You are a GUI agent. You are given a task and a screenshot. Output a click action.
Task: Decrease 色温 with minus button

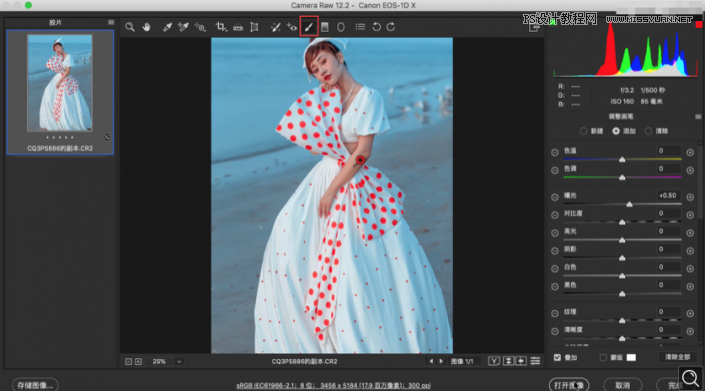click(x=555, y=152)
